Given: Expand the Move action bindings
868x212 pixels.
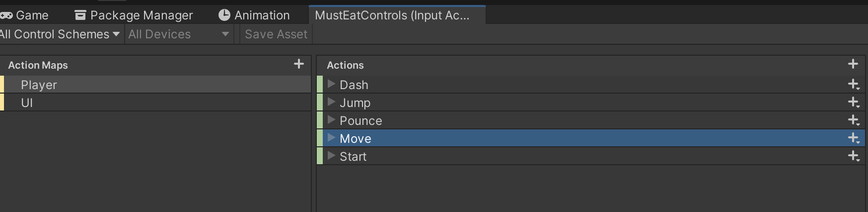Looking at the screenshot, I should point(332,138).
